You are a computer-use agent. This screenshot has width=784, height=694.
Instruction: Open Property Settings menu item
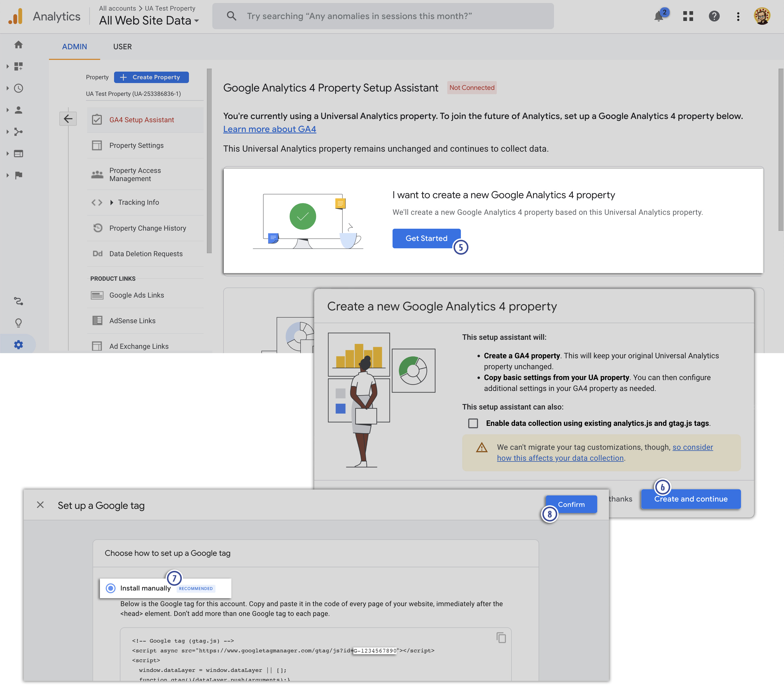click(136, 145)
